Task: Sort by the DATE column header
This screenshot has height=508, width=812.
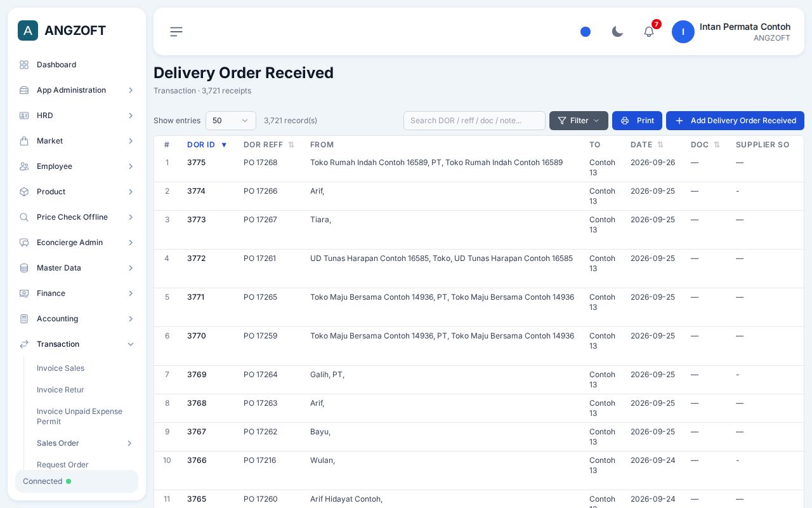Action: 647,145
